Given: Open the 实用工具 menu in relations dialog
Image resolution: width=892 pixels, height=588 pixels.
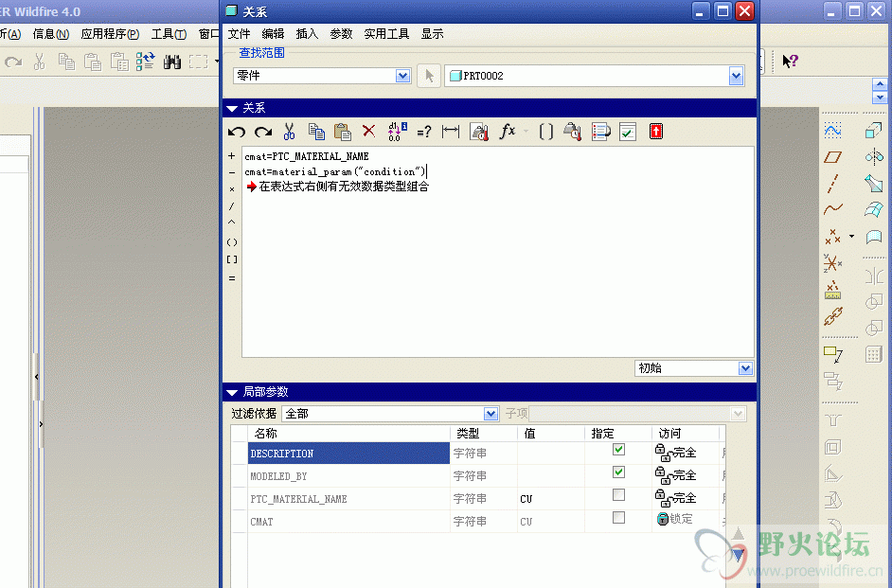Looking at the screenshot, I should (387, 34).
